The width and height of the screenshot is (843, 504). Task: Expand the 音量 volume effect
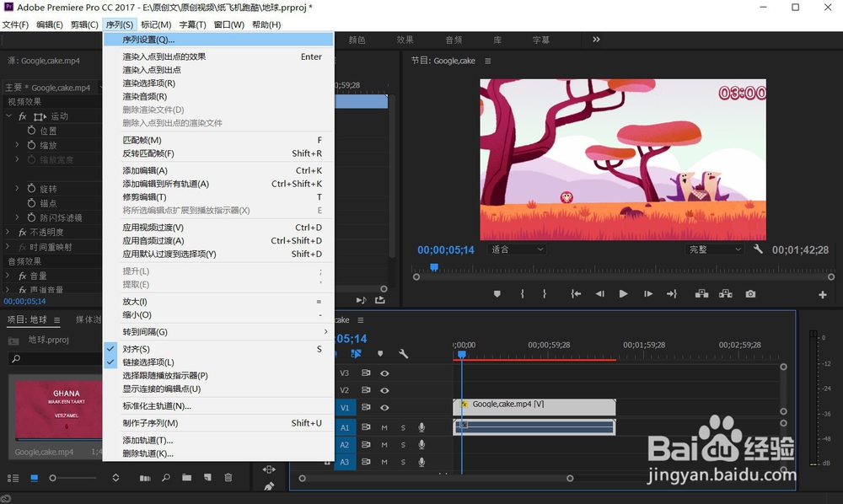(8, 276)
